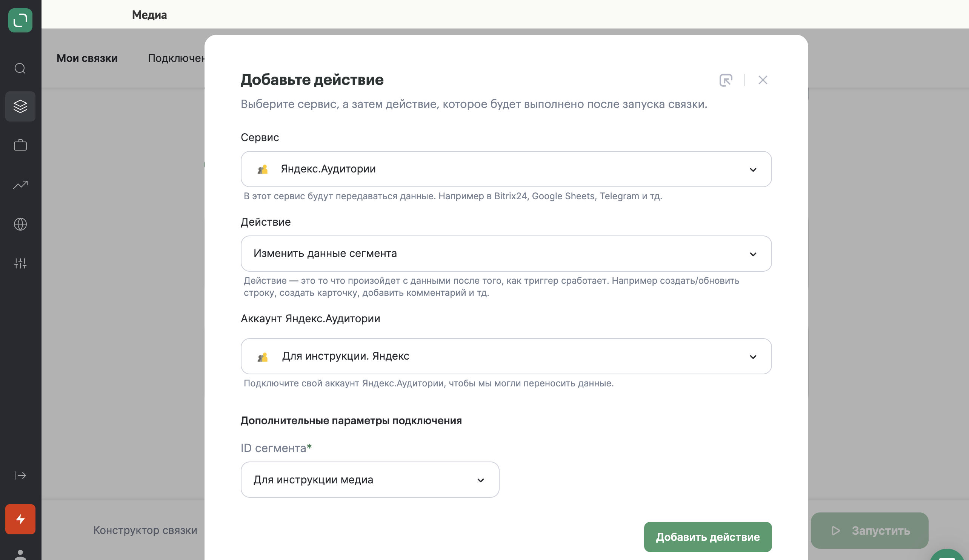The width and height of the screenshot is (969, 560).
Task: Open the chat widget at bottom right
Action: click(948, 555)
